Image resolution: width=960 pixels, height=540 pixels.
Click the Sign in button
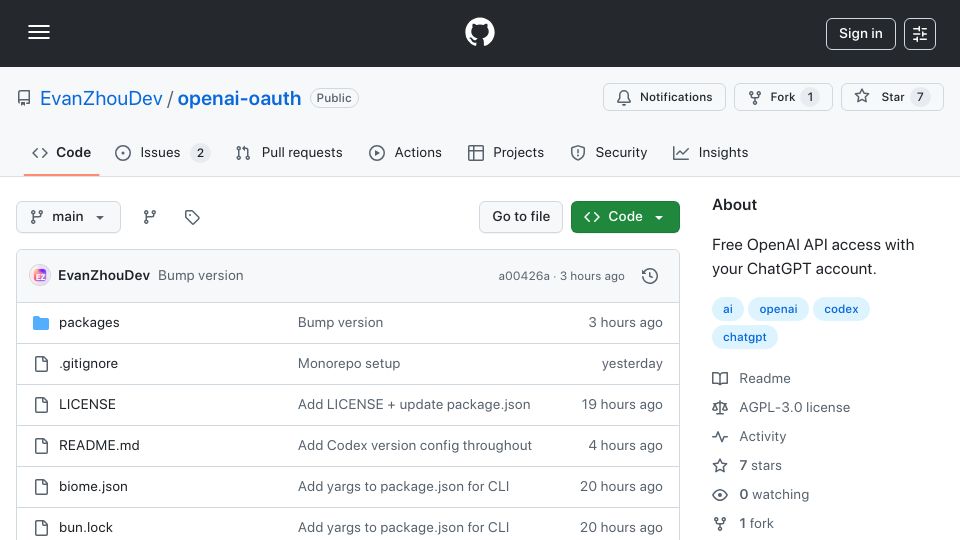[860, 34]
